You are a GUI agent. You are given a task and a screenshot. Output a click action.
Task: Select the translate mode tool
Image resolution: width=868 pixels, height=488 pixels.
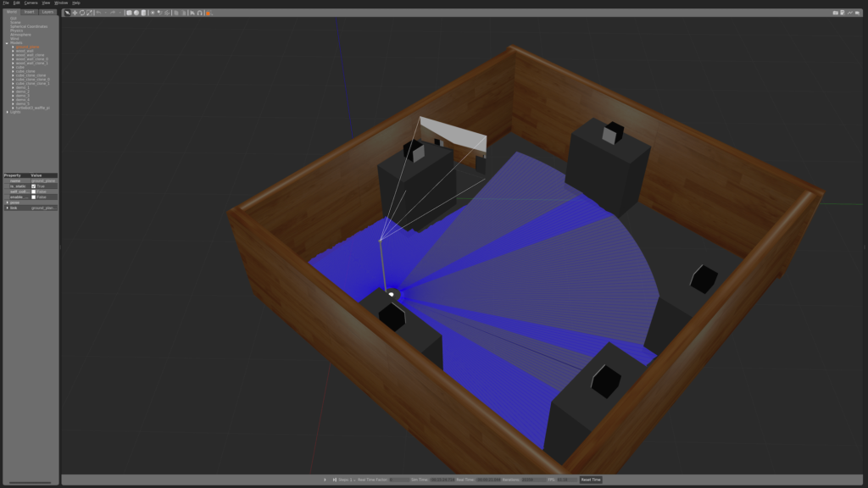click(75, 13)
